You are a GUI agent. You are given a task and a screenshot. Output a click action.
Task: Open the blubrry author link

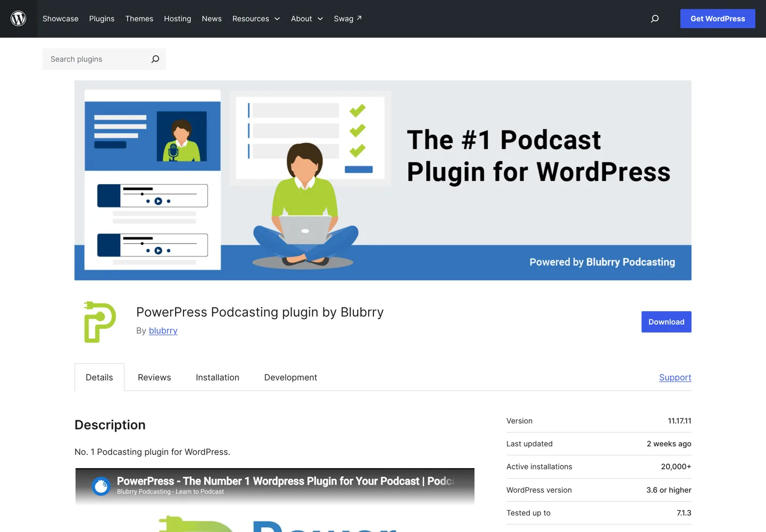tap(163, 330)
